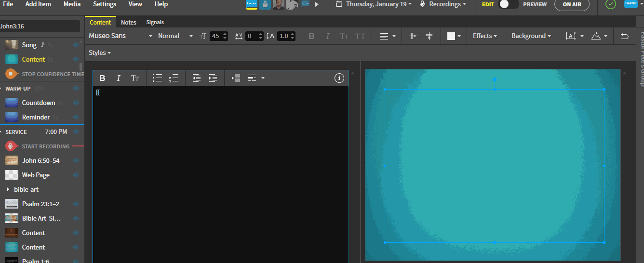This screenshot has height=263, width=644.
Task: Toggle the speaker icon for Web Page
Action: click(76, 175)
